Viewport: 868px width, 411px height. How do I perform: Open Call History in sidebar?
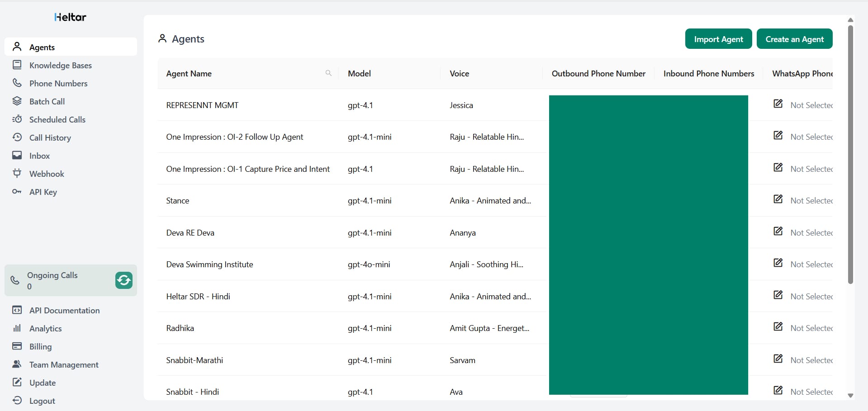(x=50, y=138)
